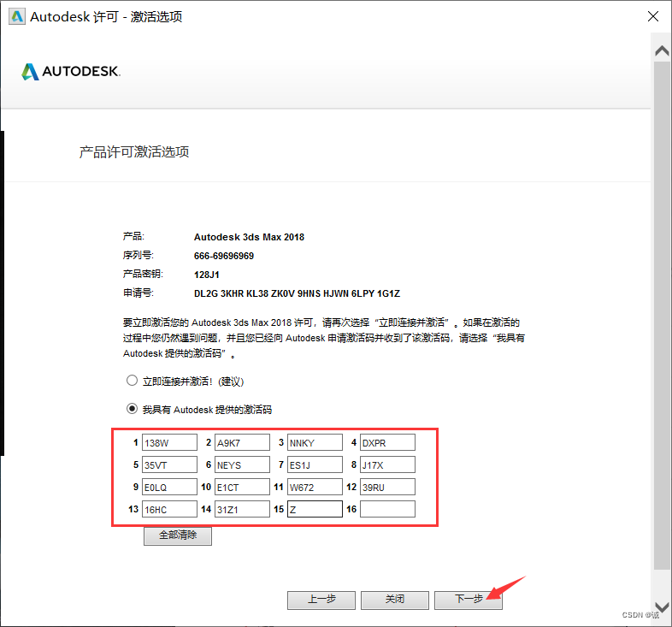
Task: Click activation code field 6 containing NEYS
Action: click(x=242, y=464)
